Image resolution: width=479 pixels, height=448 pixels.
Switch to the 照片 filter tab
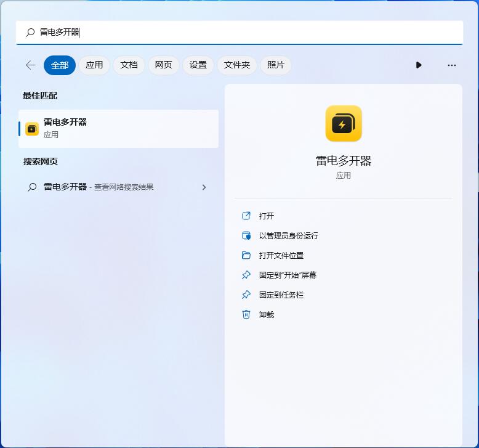point(276,65)
